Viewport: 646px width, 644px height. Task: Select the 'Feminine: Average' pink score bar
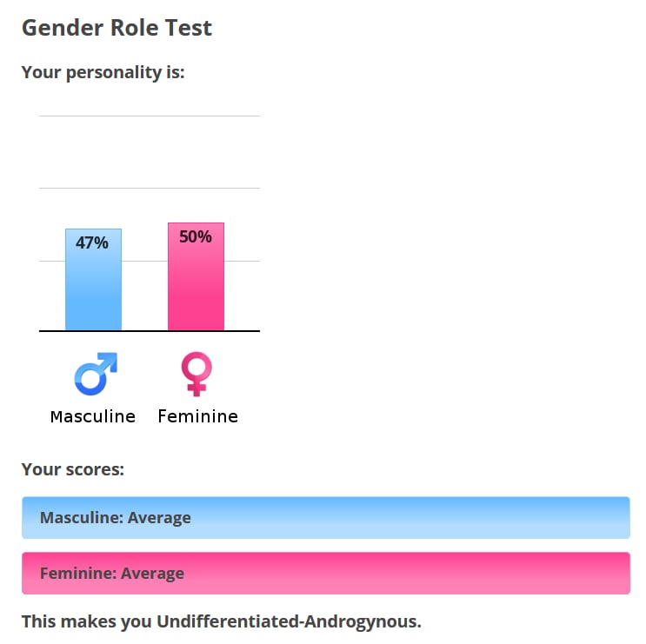click(325, 574)
